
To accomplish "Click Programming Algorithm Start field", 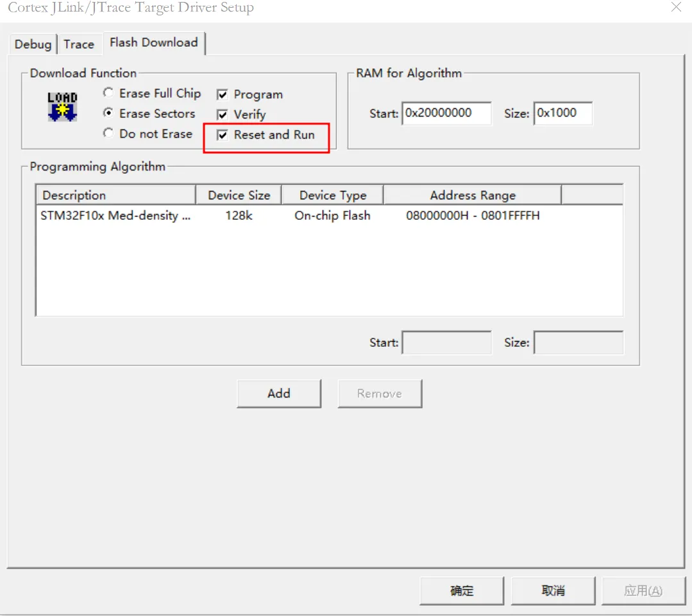I will tap(446, 343).
